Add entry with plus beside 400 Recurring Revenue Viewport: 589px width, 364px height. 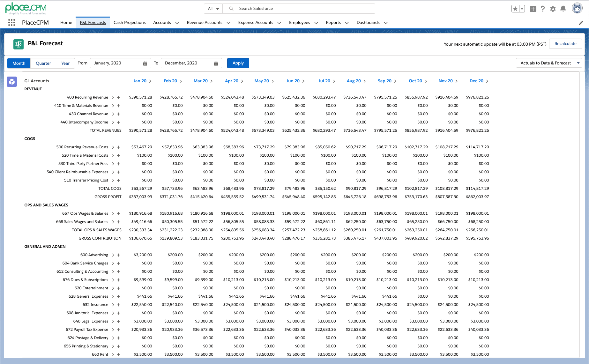(x=118, y=97)
